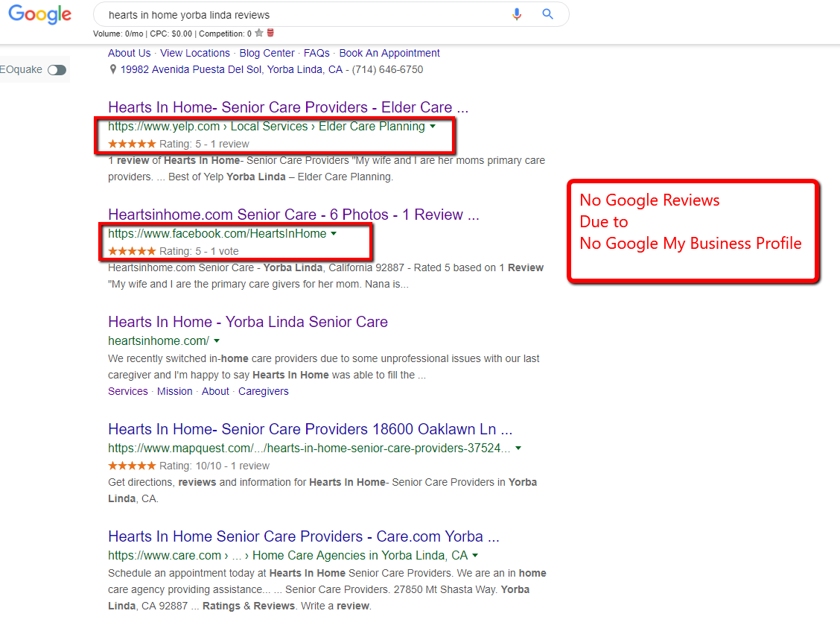The image size is (840, 637).
Task: Click the care.com breadcrumb URL text
Action: click(287, 556)
